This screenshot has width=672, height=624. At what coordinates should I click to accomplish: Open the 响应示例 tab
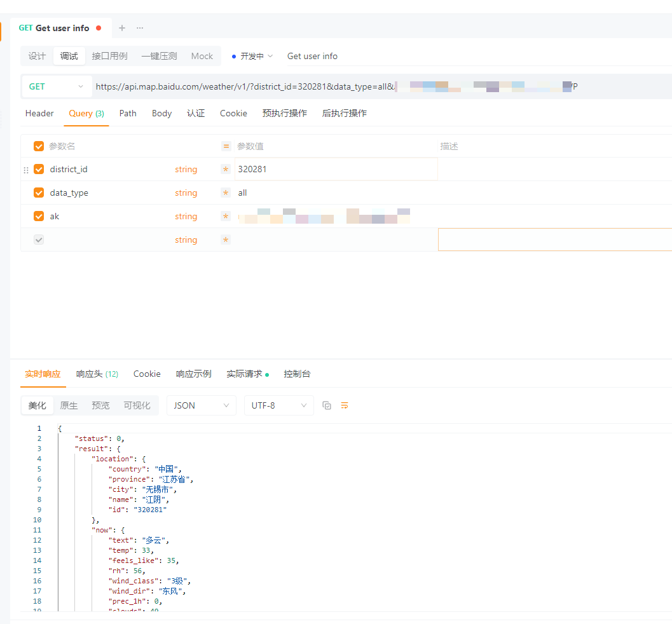click(194, 374)
